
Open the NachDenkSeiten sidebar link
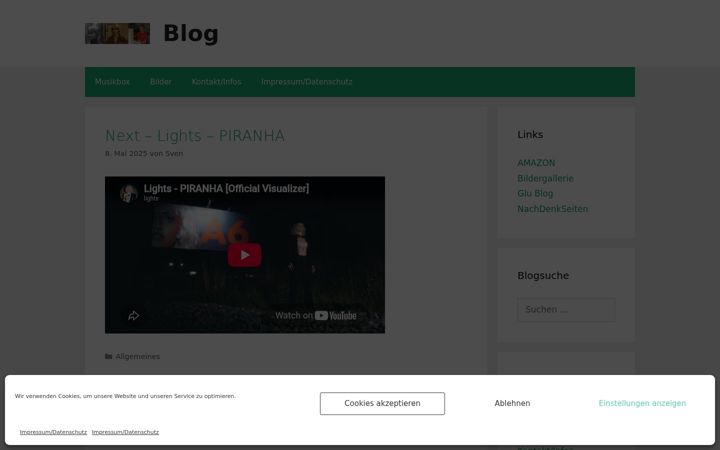click(553, 209)
